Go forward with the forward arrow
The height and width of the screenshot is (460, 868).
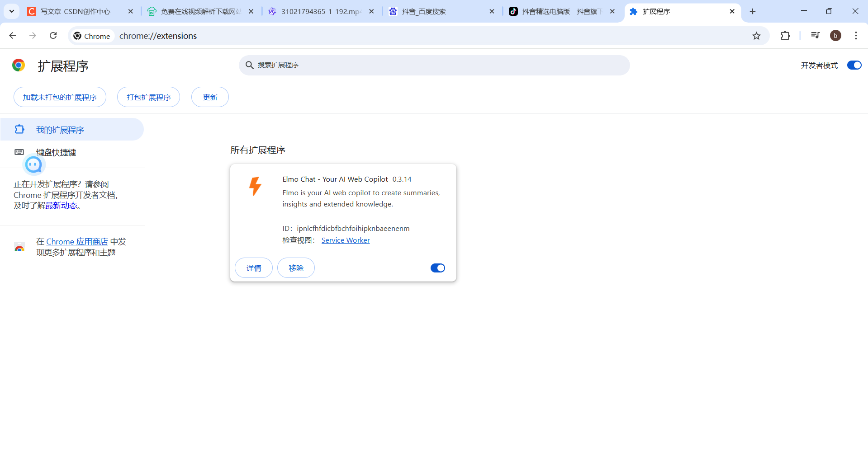(33, 36)
